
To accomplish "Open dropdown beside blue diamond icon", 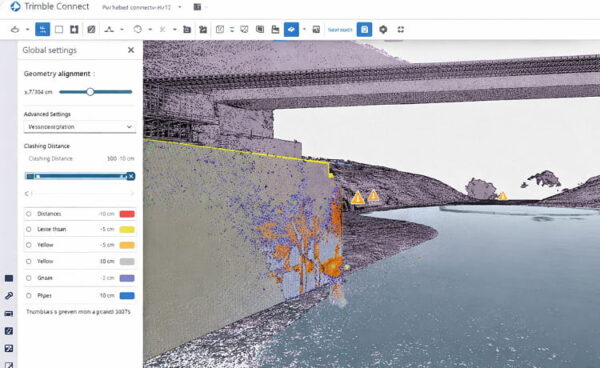I will point(305,29).
